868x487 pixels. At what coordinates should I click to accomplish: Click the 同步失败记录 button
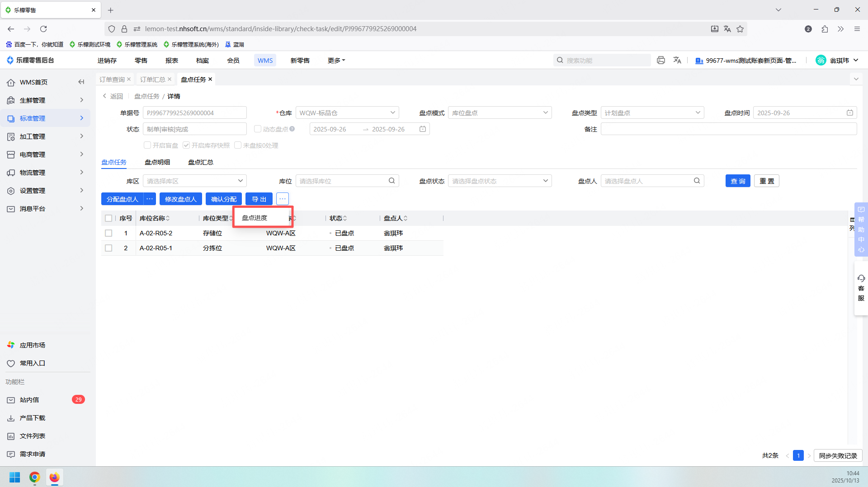[838, 455]
